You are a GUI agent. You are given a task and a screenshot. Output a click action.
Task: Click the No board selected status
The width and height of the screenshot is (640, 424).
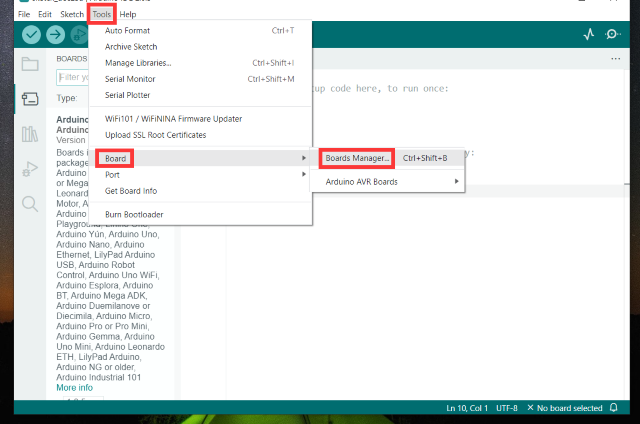pyautogui.click(x=565, y=408)
